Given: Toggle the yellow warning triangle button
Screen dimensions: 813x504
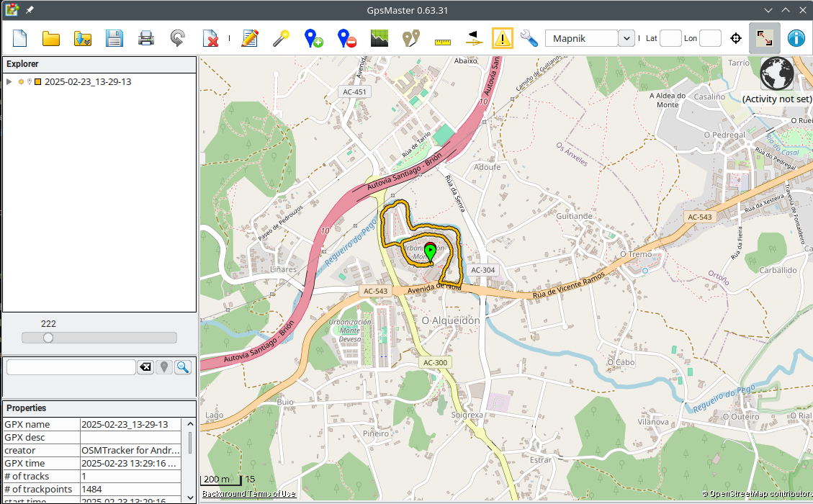Looking at the screenshot, I should (x=503, y=38).
